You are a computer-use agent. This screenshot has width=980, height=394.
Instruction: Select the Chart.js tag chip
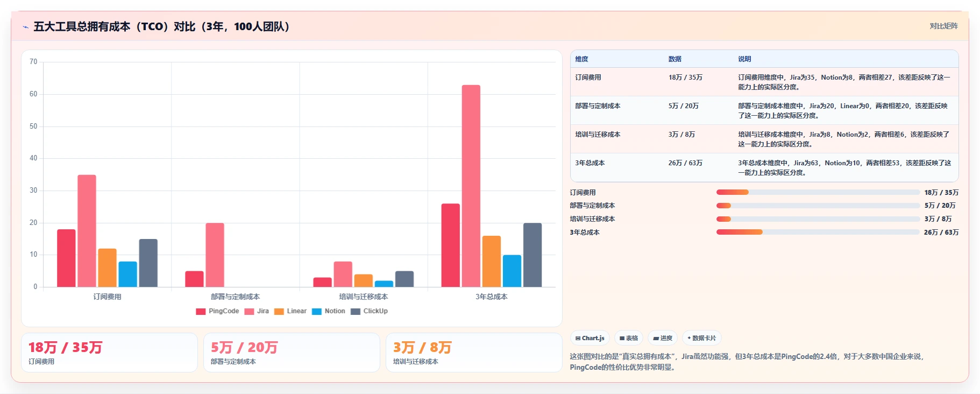(590, 338)
